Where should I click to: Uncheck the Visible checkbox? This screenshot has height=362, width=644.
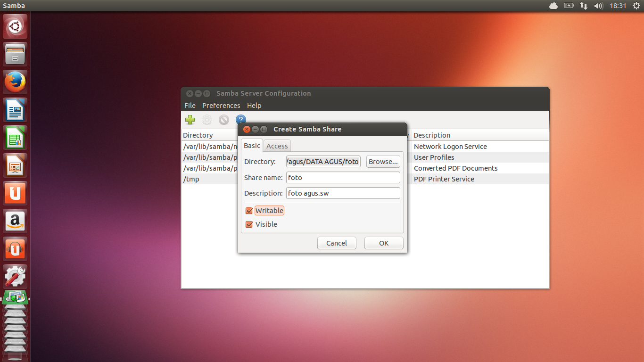[x=249, y=224]
